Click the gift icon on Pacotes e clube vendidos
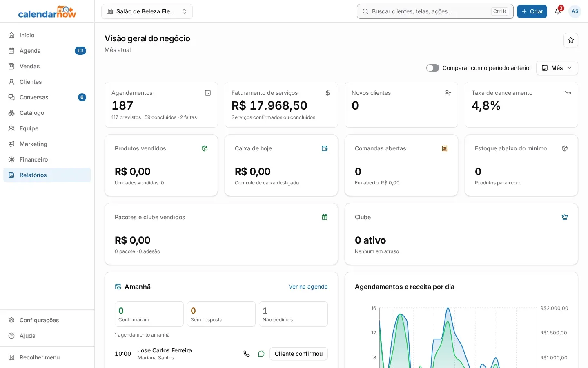The width and height of the screenshot is (588, 368). 325,217
